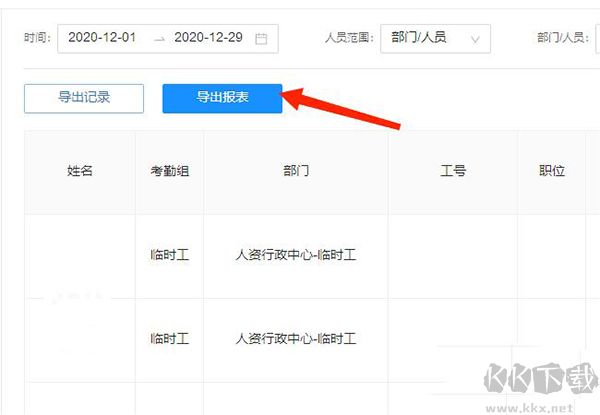This screenshot has height=415, width=600.
Task: Click the 职位 column header
Action: (x=552, y=171)
